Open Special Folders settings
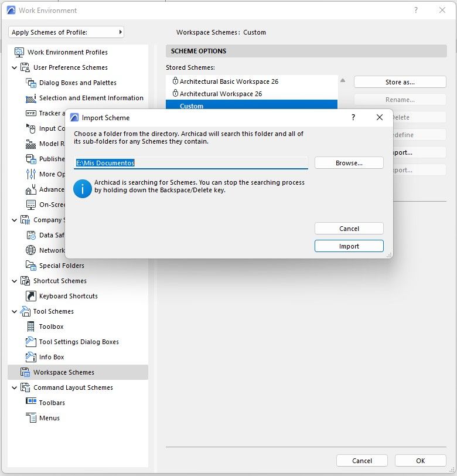The width and height of the screenshot is (457, 476). [x=62, y=266]
